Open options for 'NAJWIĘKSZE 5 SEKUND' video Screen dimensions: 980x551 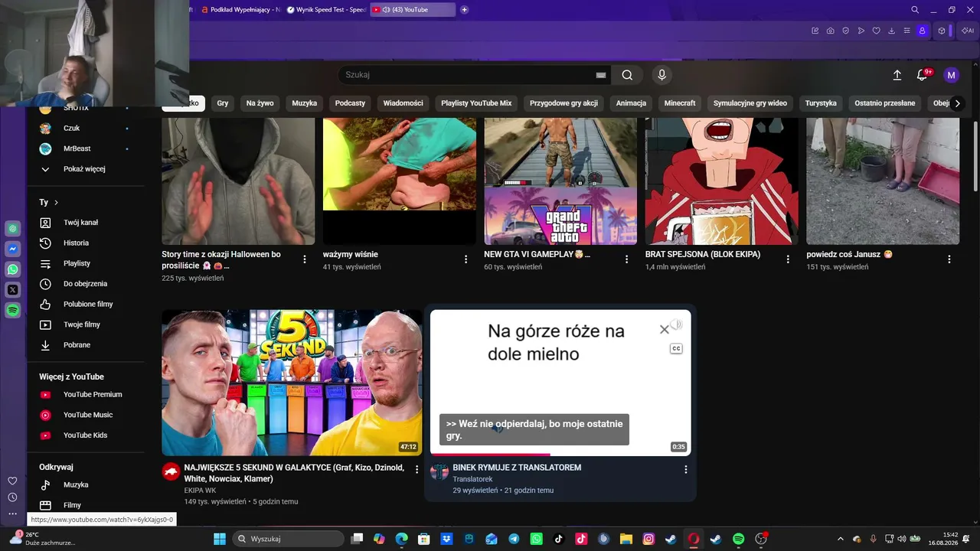click(417, 469)
